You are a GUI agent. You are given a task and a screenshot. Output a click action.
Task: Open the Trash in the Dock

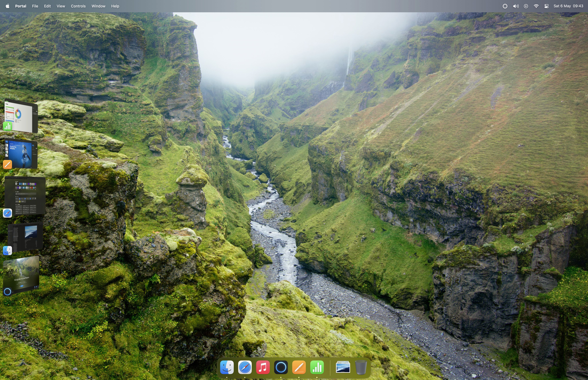coord(361,367)
